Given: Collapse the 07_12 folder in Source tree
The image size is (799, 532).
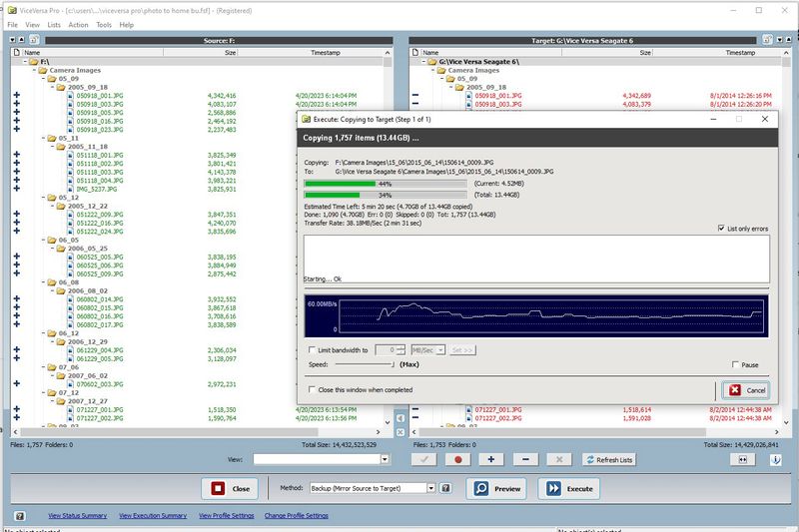Looking at the screenshot, I should 43,392.
